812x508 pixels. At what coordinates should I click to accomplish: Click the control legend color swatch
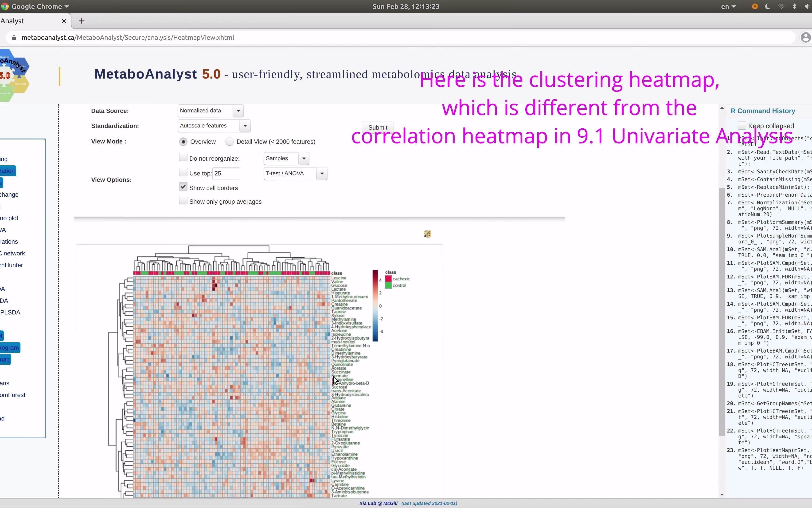click(x=388, y=285)
